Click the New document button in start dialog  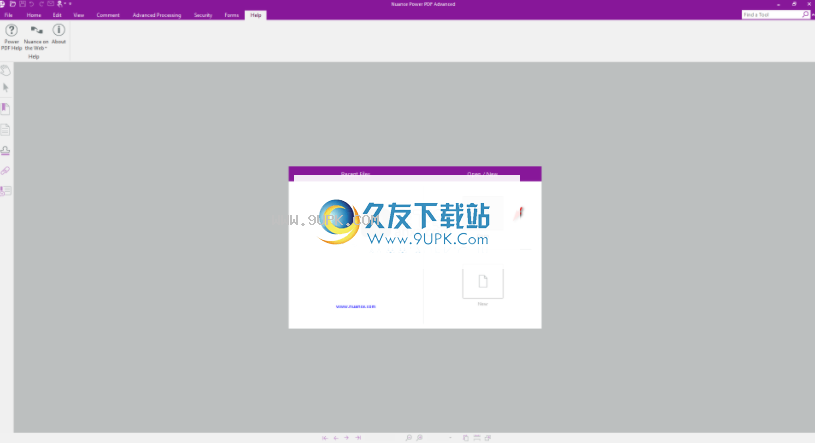click(483, 283)
